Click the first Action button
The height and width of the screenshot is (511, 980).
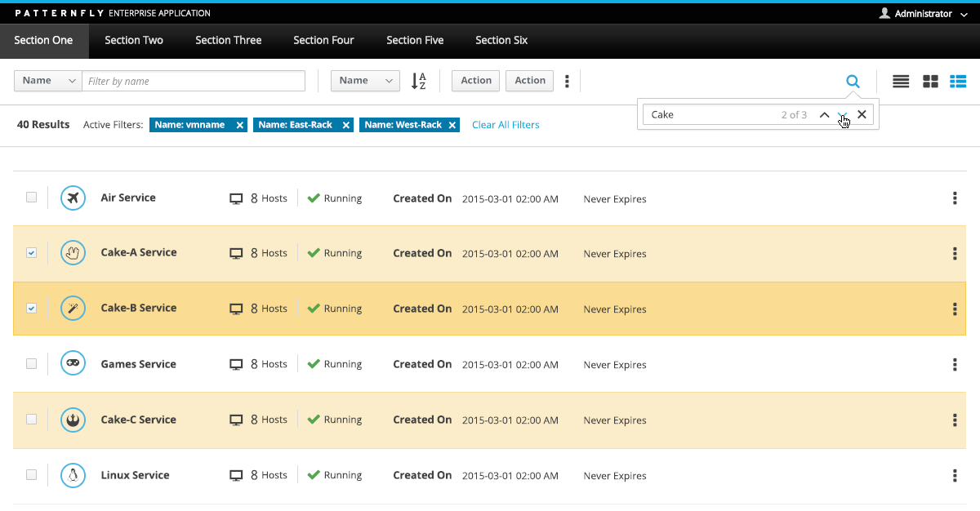pos(476,81)
